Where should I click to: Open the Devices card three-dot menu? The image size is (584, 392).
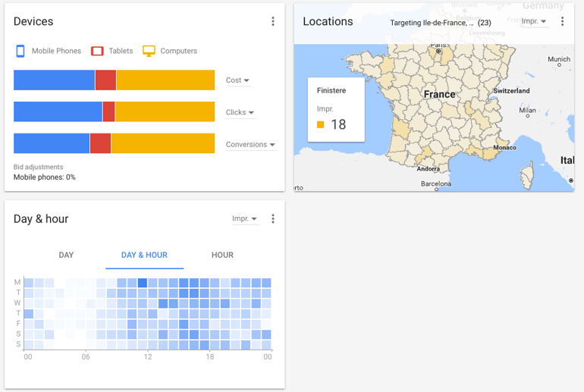273,22
